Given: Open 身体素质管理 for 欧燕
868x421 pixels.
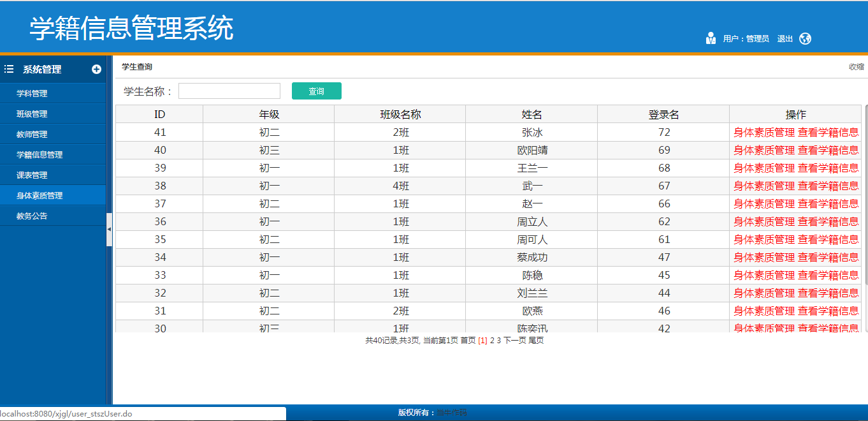Looking at the screenshot, I should pyautogui.click(x=764, y=311).
